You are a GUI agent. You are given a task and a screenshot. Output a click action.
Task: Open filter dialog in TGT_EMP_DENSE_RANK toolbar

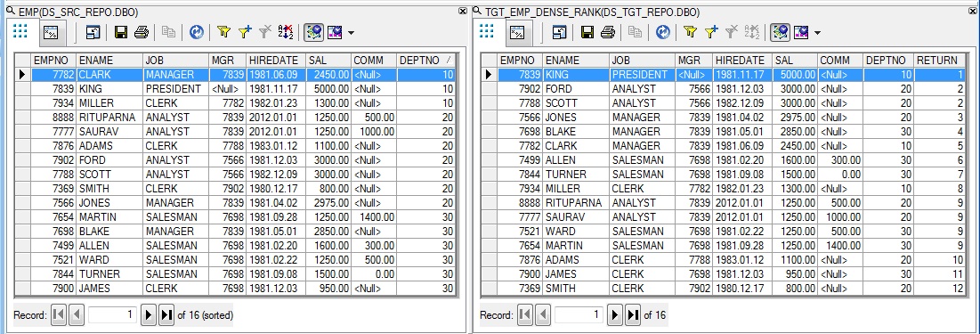(690, 33)
